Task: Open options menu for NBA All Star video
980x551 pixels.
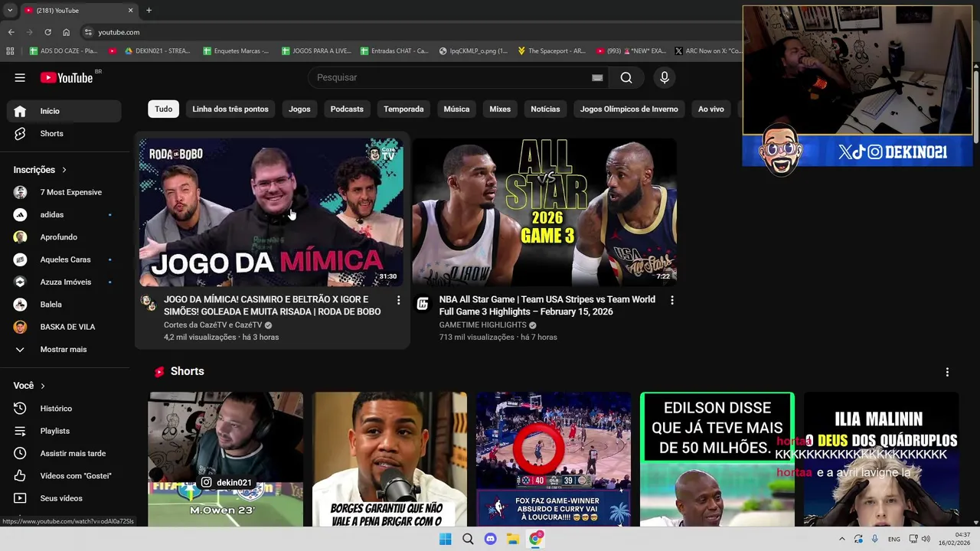Action: click(x=672, y=301)
